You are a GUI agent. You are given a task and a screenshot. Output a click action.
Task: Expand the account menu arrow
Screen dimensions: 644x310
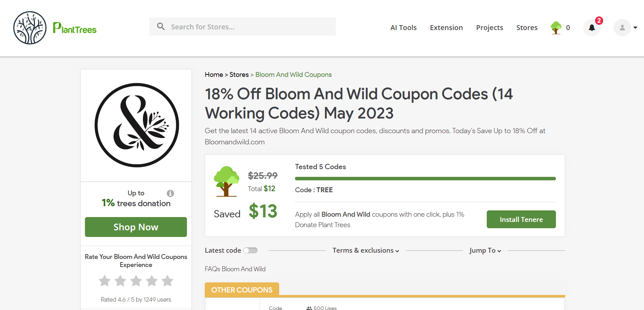point(635,28)
